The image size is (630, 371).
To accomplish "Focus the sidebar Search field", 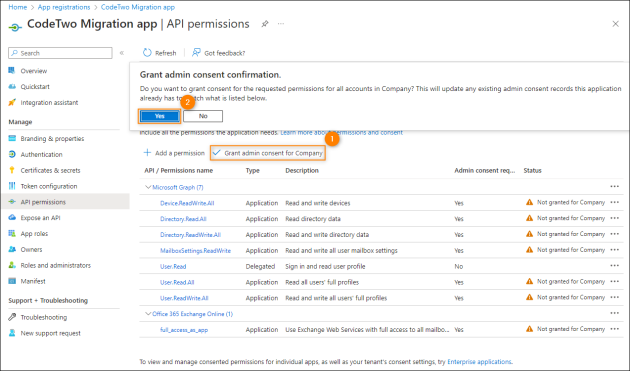I will tap(60, 53).
